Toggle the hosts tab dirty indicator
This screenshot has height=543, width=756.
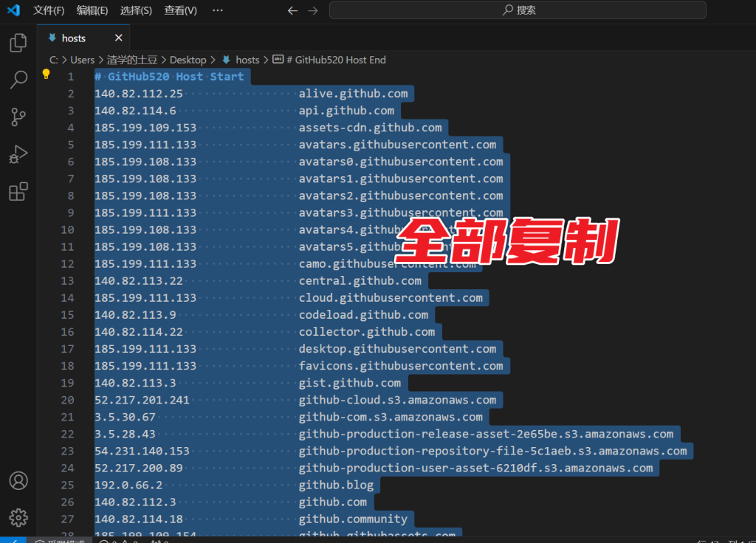(x=118, y=37)
